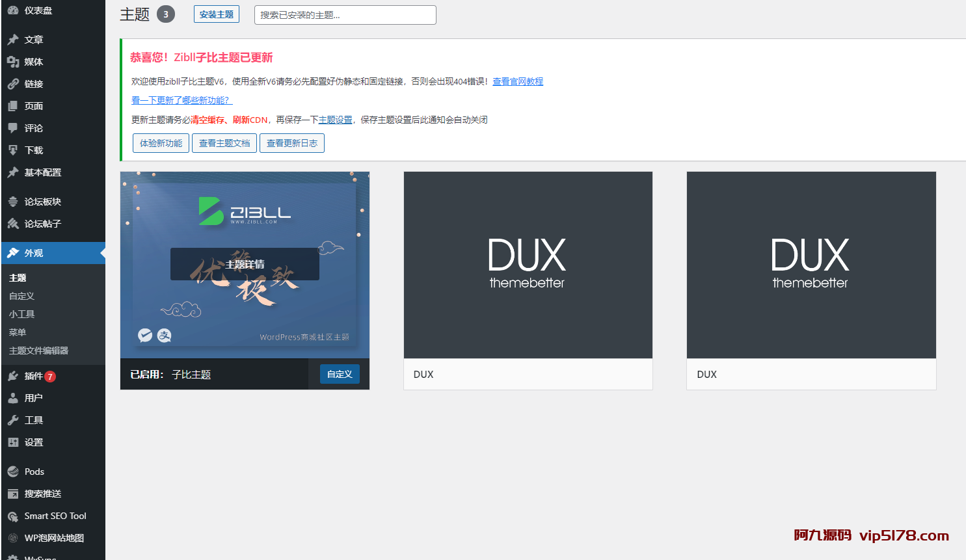Open 菜单 submenu item
The image size is (966, 560).
[x=18, y=332]
